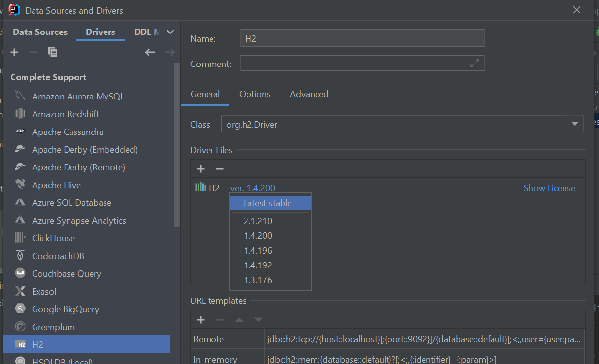The image size is (599, 364).
Task: Add a new driver with plus icon
Action: (x=14, y=52)
